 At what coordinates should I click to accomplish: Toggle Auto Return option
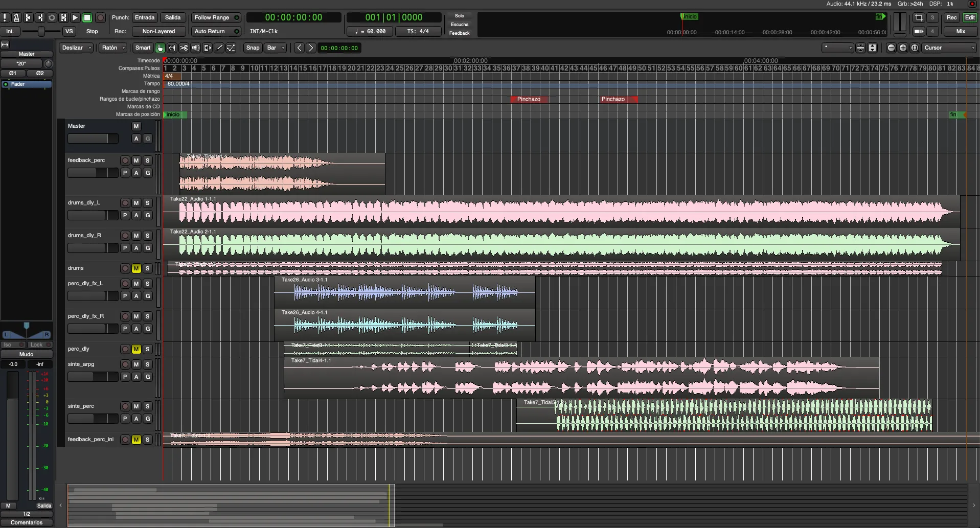[x=216, y=31]
